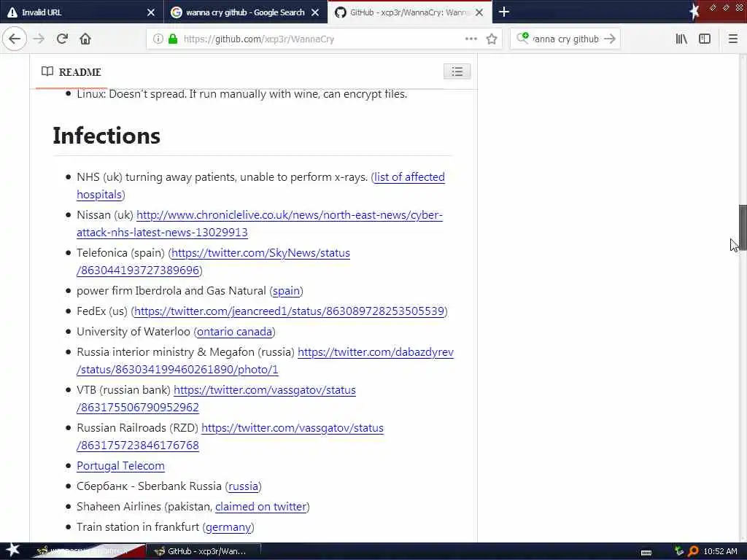Click the README book icon
Image resolution: width=747 pixels, height=560 pixels.
tap(47, 71)
